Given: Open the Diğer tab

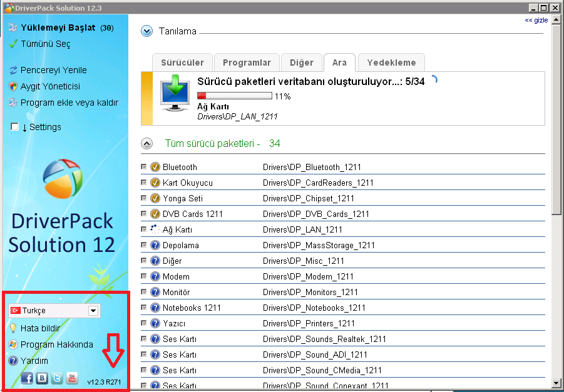Looking at the screenshot, I should tap(302, 63).
